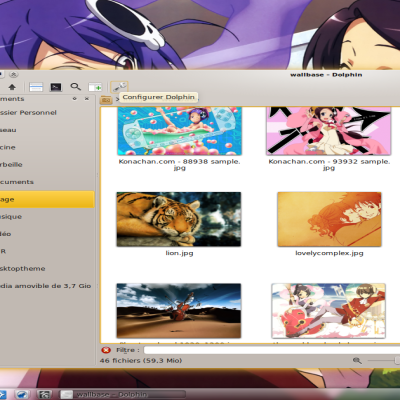The height and width of the screenshot is (400, 400).
Task: Click the Konachan.com - 93932 sample.jpg label
Action: tap(329, 165)
